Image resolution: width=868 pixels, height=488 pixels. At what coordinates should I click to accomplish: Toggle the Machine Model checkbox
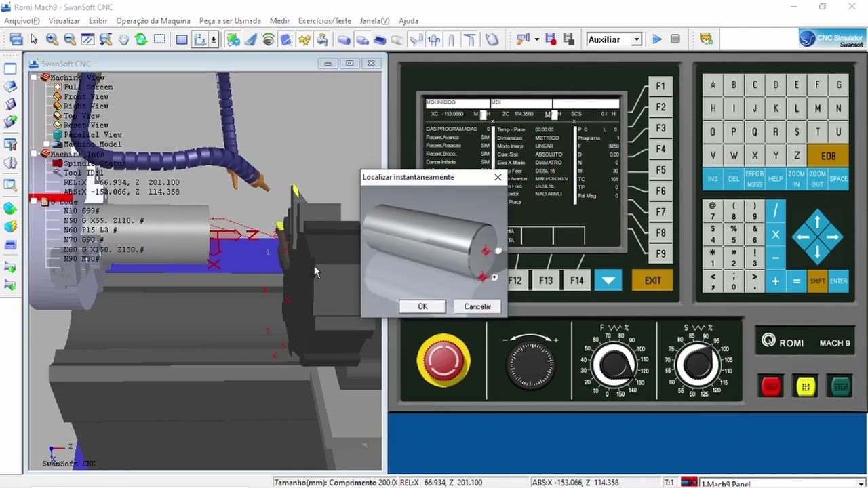(x=47, y=144)
